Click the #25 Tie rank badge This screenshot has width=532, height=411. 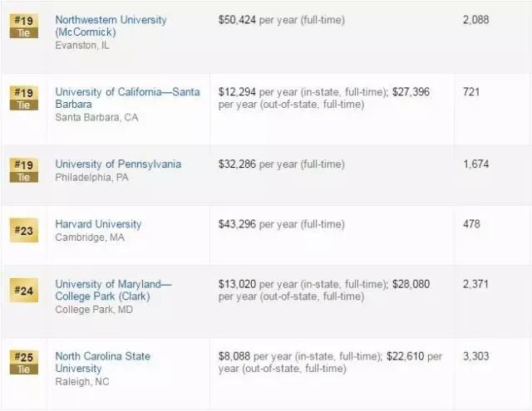tap(24, 363)
